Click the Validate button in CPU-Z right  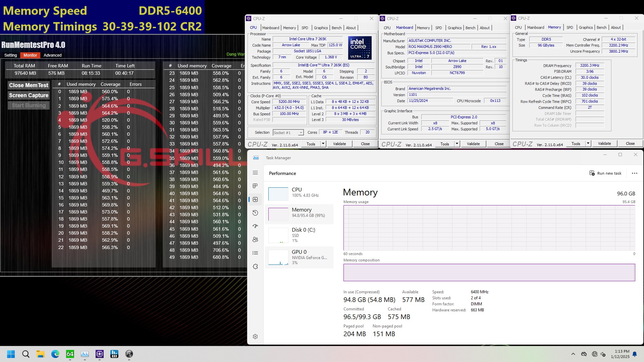(605, 144)
